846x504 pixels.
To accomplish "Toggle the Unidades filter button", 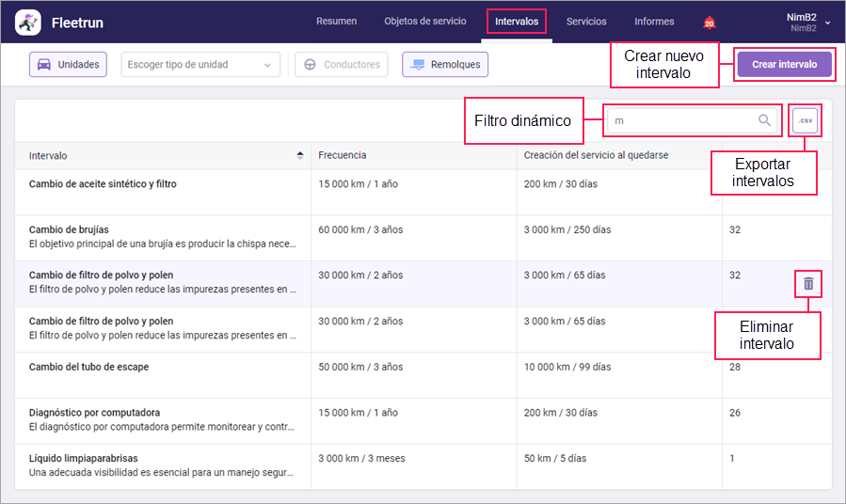I will (68, 65).
